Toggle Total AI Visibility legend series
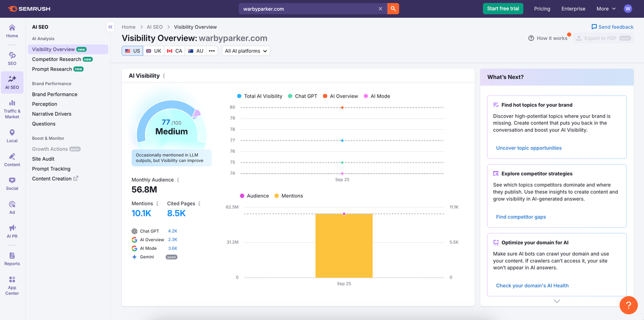644x320 pixels. coord(260,96)
